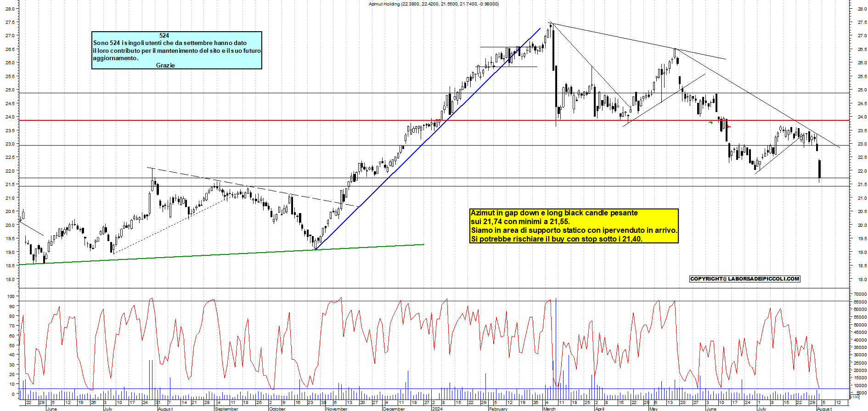Click the 70000 volume scale value
The width and height of the screenshot is (868, 411).
tap(860, 294)
